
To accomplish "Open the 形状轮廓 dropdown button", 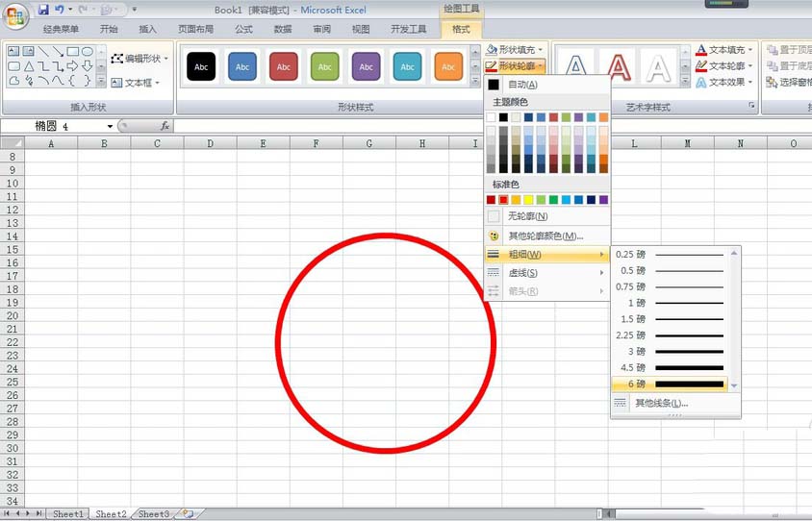I will [x=514, y=65].
